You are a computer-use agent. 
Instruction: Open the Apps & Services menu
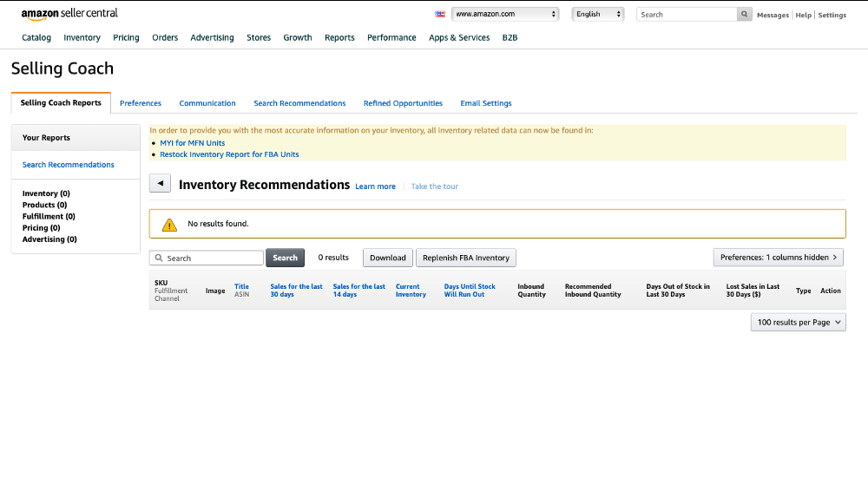pyautogui.click(x=459, y=37)
